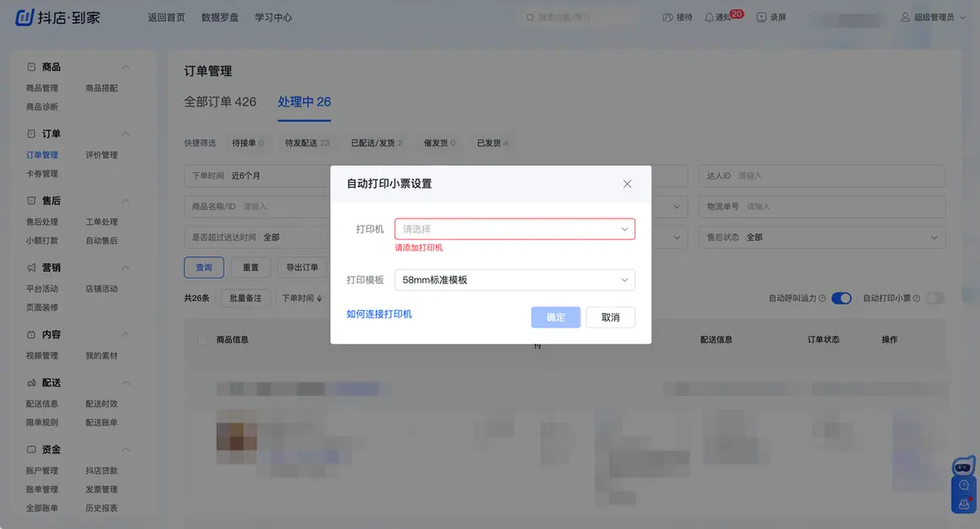Viewport: 980px width, 529px height.
Task: Click the 重置 button
Action: 251,268
